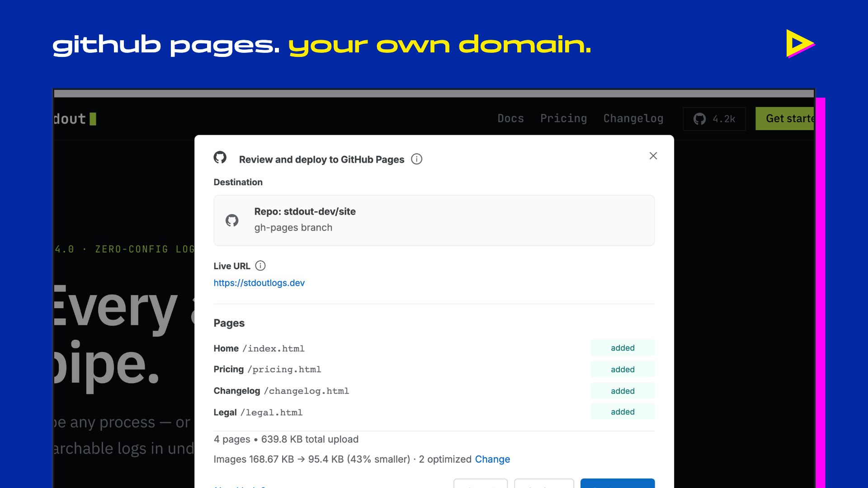Click info icon next to Live URL
The image size is (868, 488).
pyautogui.click(x=260, y=266)
